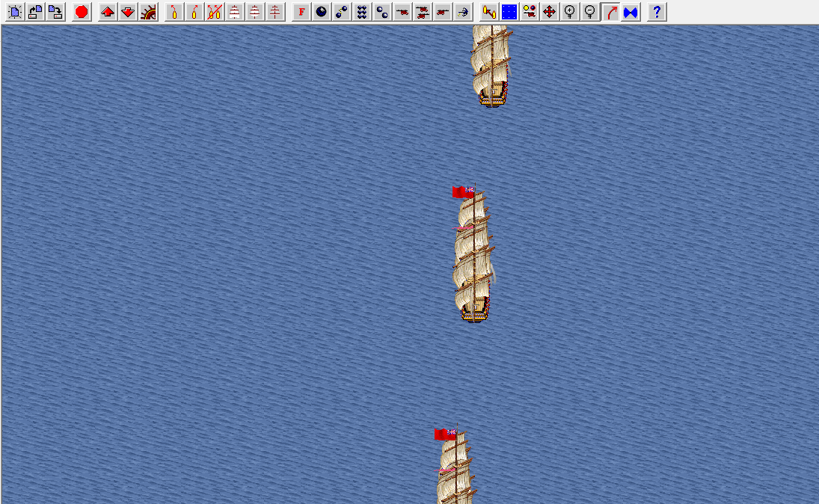Click the crossed-out two ships icon
Image resolution: width=819 pixels, height=504 pixels.
tap(214, 12)
